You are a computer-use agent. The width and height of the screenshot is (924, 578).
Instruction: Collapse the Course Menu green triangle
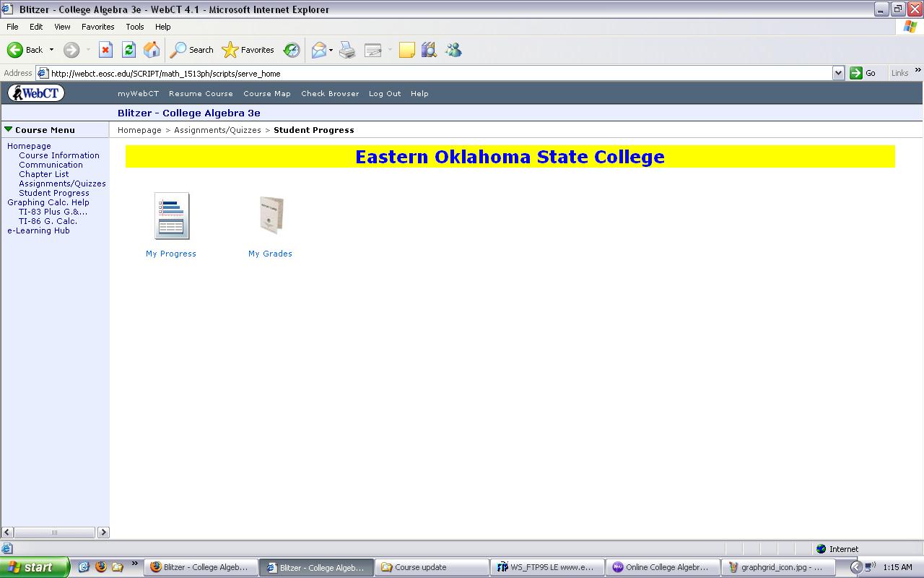[9, 129]
